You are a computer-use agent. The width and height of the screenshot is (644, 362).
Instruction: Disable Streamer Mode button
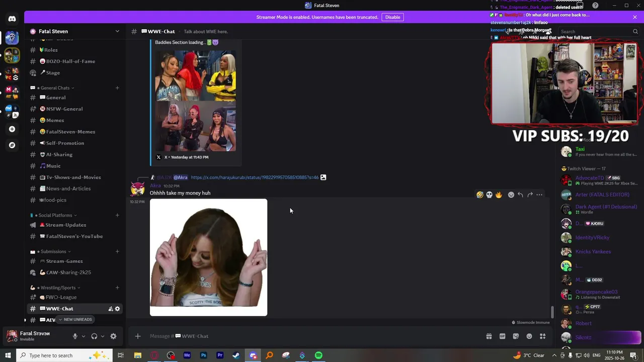[x=392, y=17]
